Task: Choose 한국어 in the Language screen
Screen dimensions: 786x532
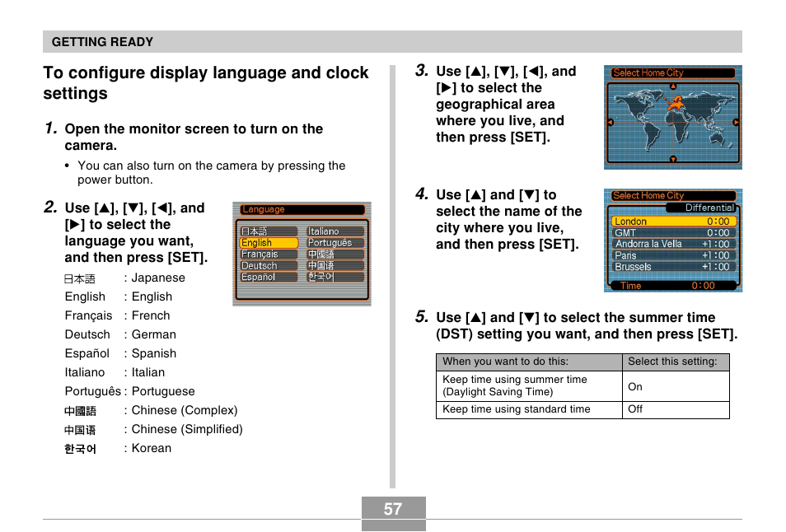Action: click(x=335, y=277)
